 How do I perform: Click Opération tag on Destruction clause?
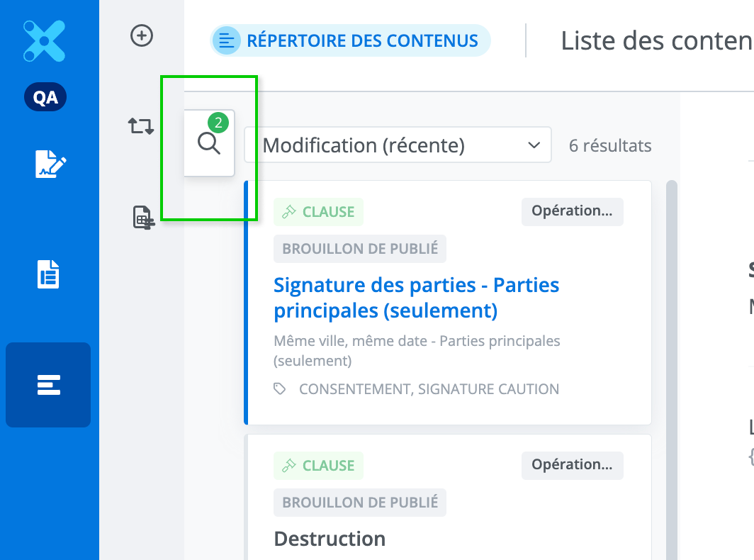(572, 465)
